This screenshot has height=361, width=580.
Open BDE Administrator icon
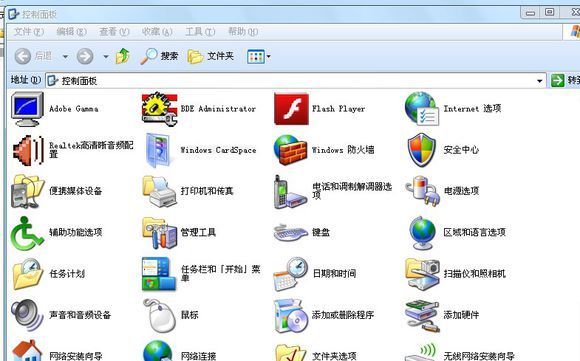(x=159, y=109)
